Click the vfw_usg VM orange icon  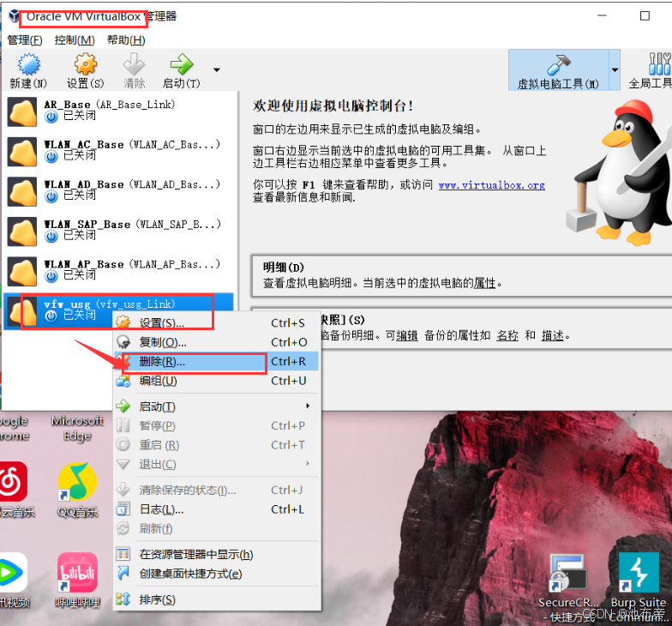coord(22,311)
